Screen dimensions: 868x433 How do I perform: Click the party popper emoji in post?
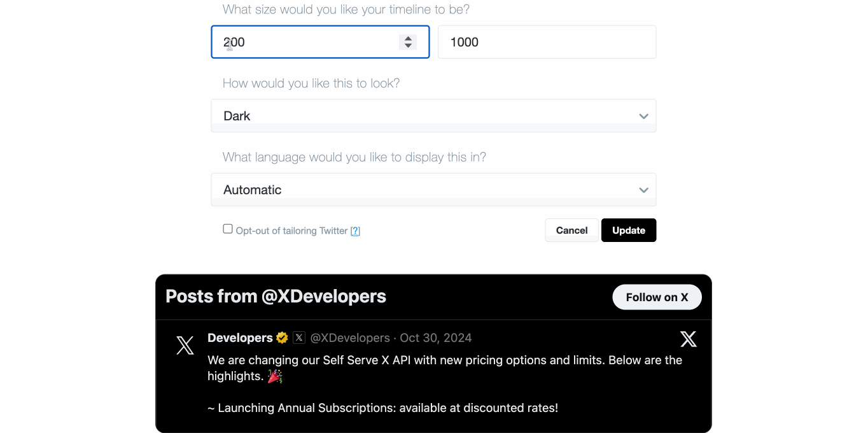[274, 376]
